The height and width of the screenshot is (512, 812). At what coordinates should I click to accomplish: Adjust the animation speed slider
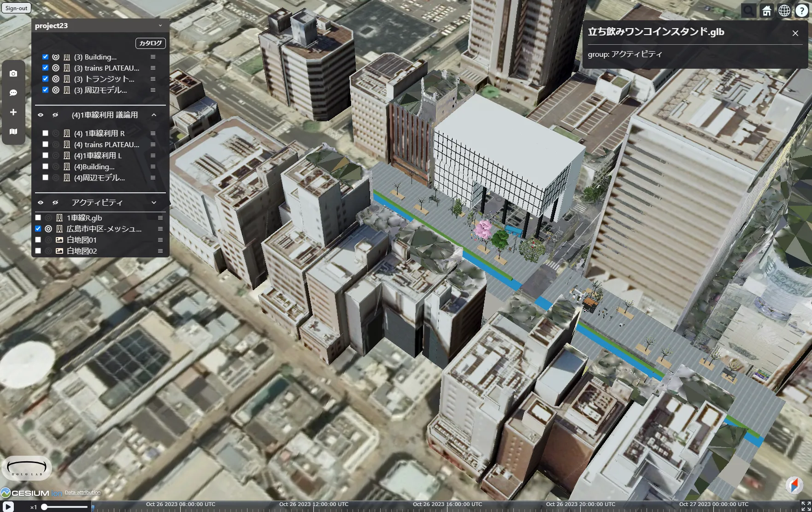point(45,507)
